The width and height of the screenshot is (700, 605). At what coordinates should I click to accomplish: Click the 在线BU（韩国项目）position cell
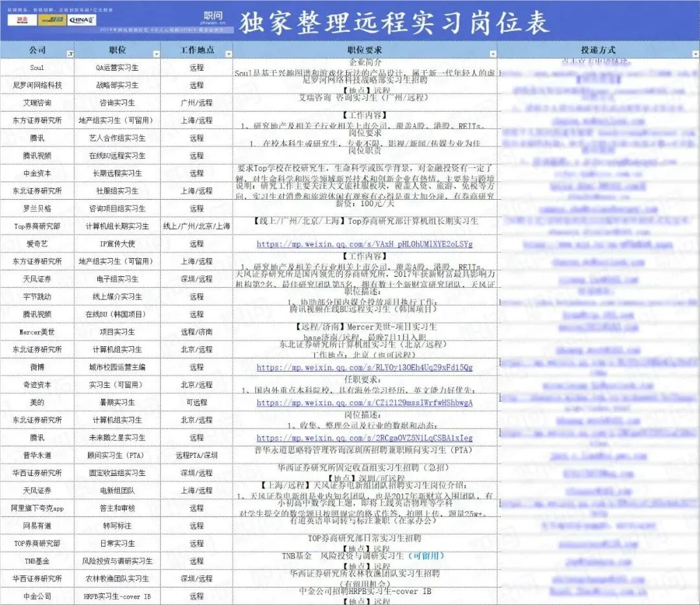(117, 314)
